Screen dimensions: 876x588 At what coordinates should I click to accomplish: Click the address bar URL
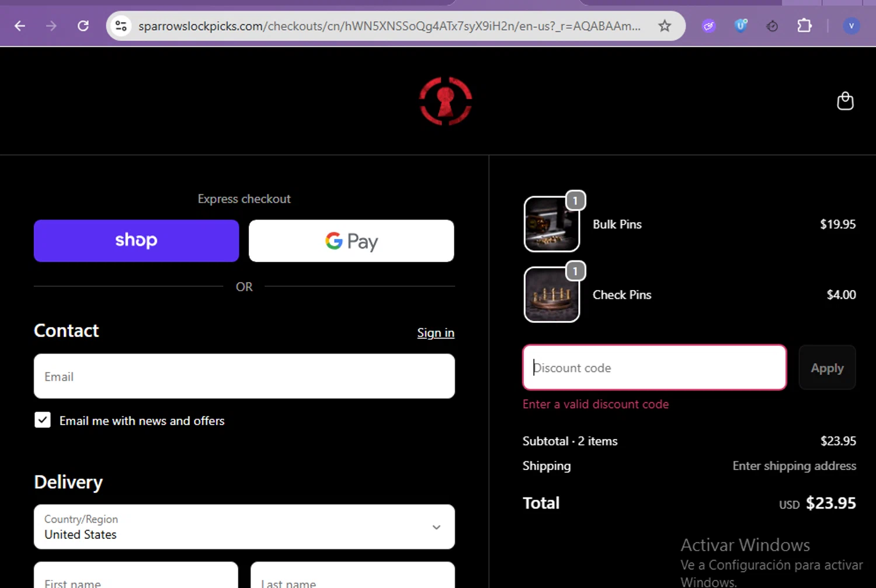(x=390, y=26)
